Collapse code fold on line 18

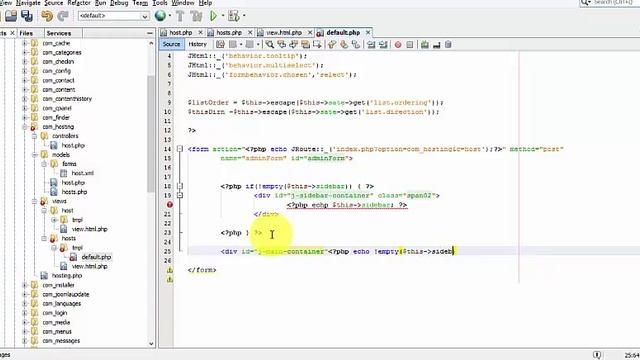coord(180,186)
